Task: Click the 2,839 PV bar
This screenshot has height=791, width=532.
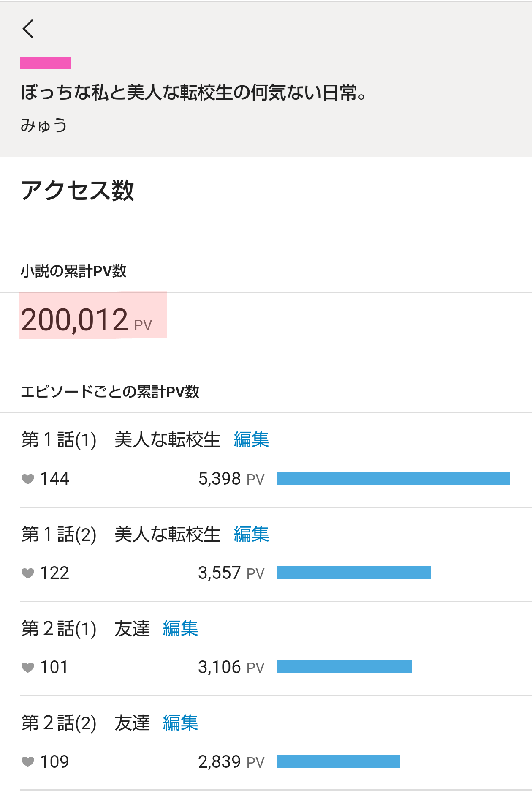Action: pyautogui.click(x=338, y=761)
